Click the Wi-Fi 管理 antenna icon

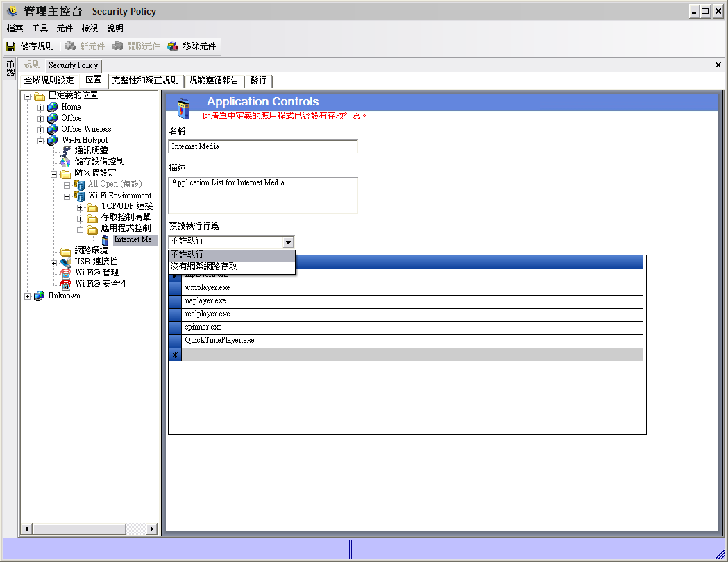click(66, 273)
